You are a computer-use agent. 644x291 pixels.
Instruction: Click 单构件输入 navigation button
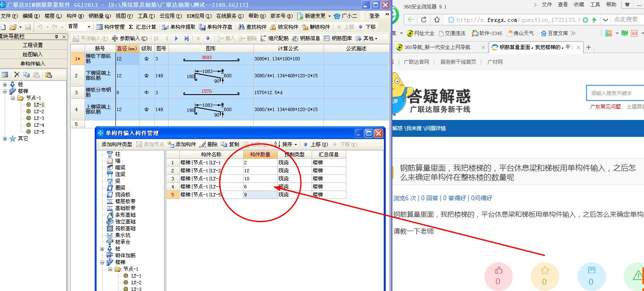[x=33, y=64]
